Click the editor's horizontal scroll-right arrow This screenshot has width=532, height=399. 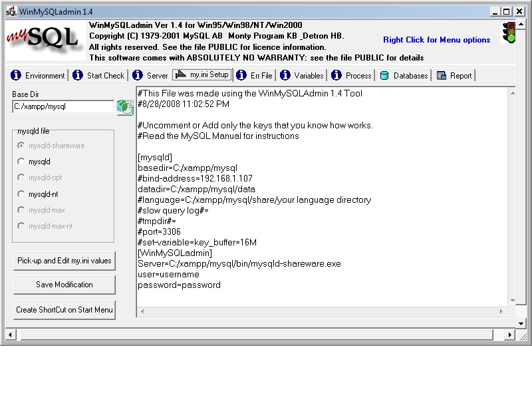point(501,311)
